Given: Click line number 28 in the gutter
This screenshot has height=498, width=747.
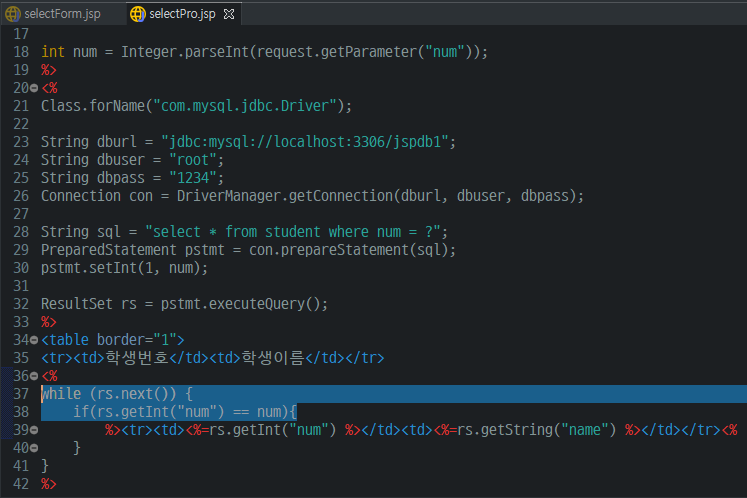Looking at the screenshot, I should [21, 232].
